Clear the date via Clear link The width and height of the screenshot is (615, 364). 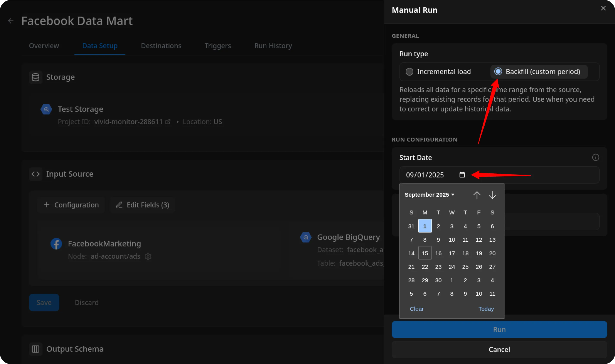point(416,309)
